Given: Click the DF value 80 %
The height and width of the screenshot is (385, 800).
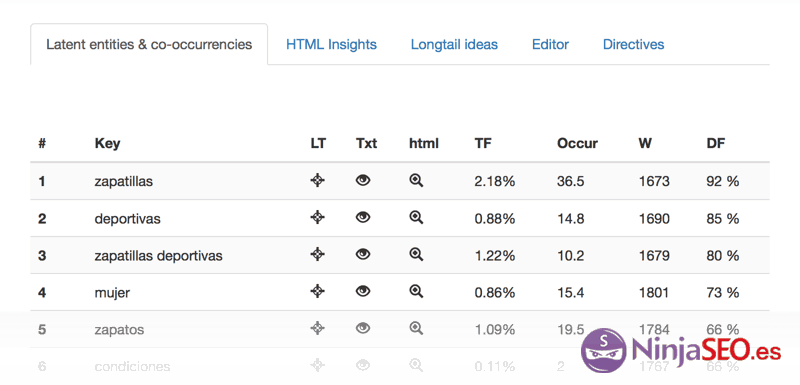Looking at the screenshot, I should [x=722, y=255].
